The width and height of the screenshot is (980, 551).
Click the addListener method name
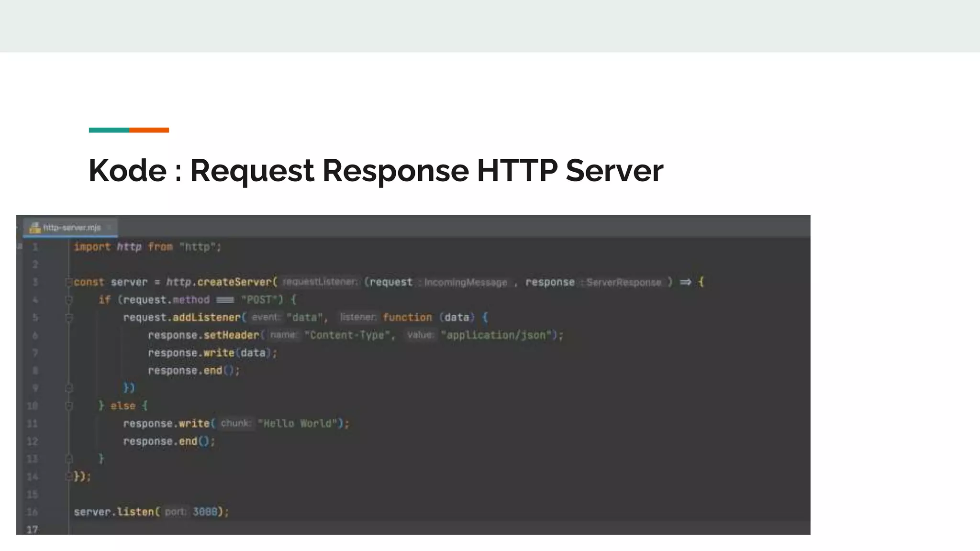pyautogui.click(x=206, y=318)
